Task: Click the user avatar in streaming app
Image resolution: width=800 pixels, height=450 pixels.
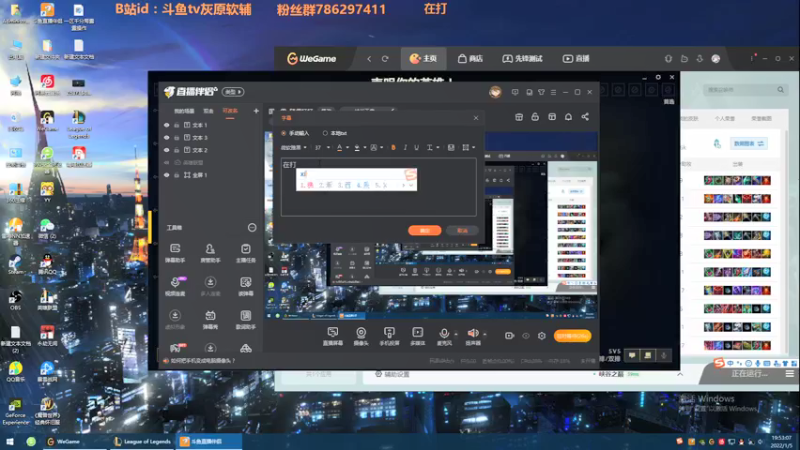Action: [x=495, y=92]
